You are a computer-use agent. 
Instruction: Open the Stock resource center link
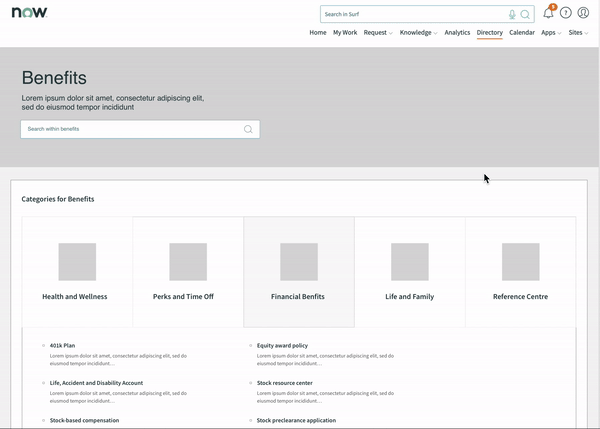pyautogui.click(x=285, y=383)
